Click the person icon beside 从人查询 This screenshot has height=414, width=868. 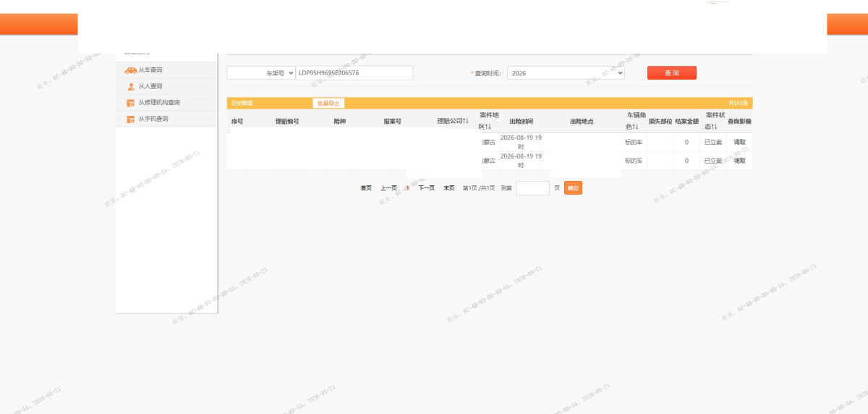click(x=130, y=86)
